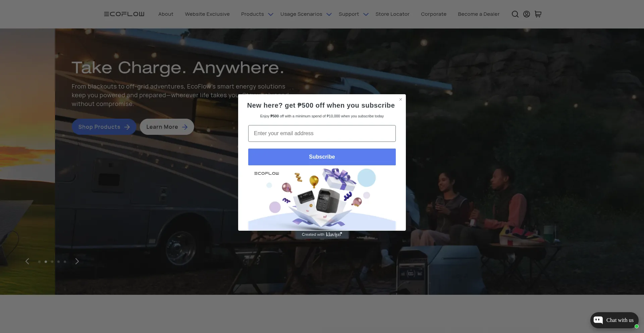Open the user account icon

(527, 14)
